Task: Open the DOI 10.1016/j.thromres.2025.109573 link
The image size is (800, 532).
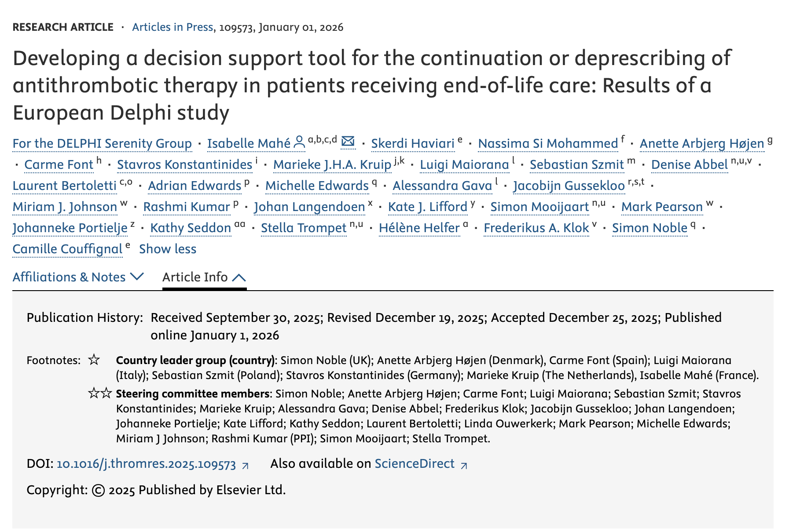Action: pos(147,464)
